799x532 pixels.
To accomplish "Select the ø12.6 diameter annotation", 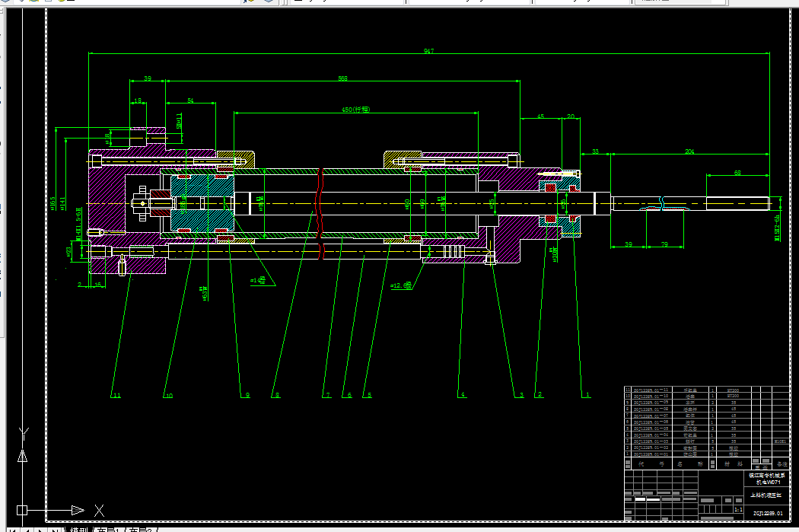I will (x=402, y=285).
